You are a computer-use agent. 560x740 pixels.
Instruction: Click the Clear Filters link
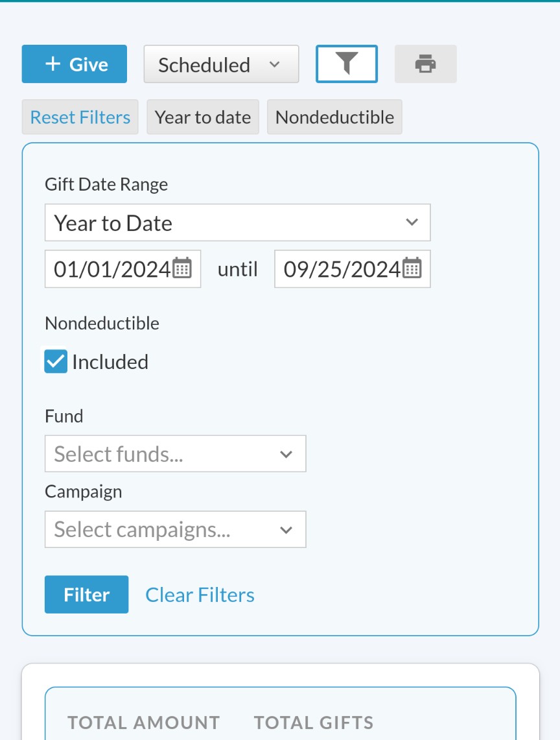[x=200, y=595]
